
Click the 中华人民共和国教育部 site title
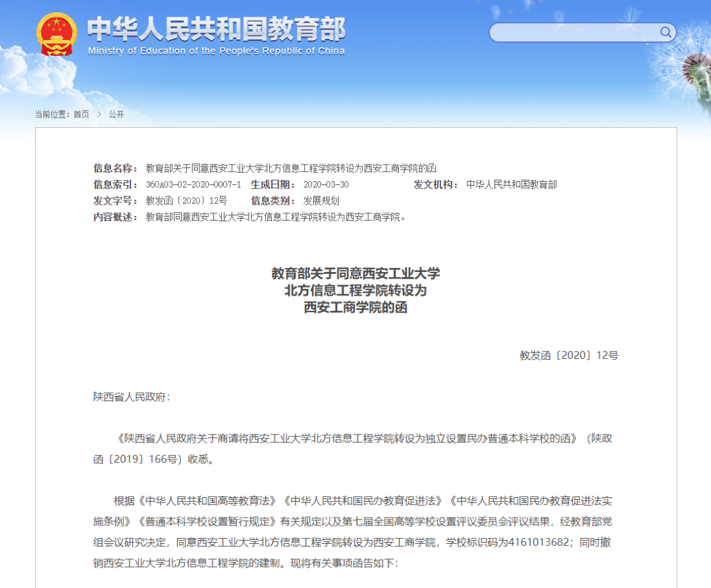(x=217, y=29)
